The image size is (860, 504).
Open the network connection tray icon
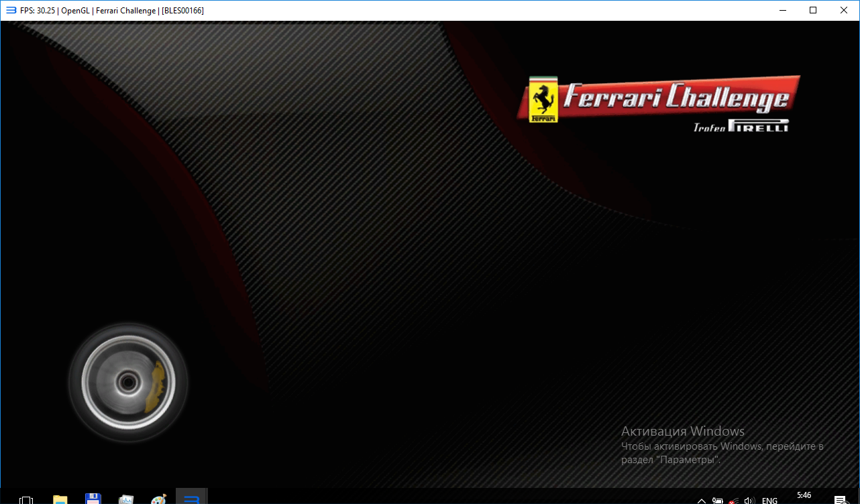point(734,501)
